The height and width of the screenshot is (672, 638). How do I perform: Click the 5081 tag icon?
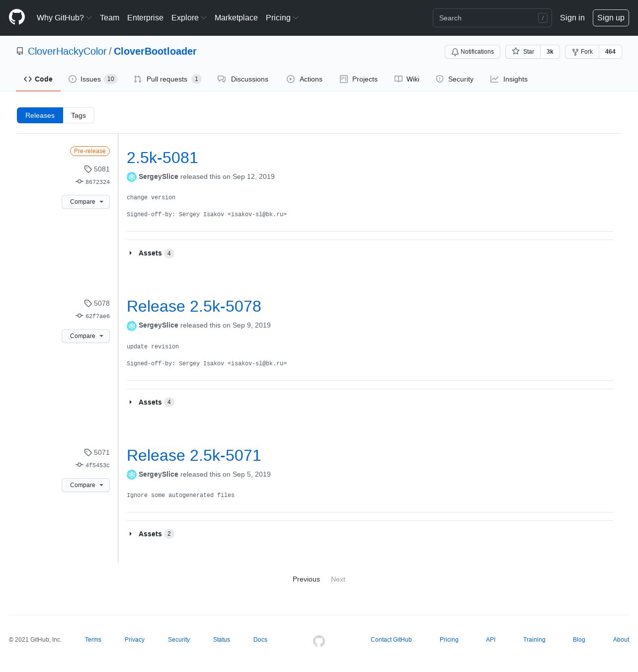pos(88,169)
